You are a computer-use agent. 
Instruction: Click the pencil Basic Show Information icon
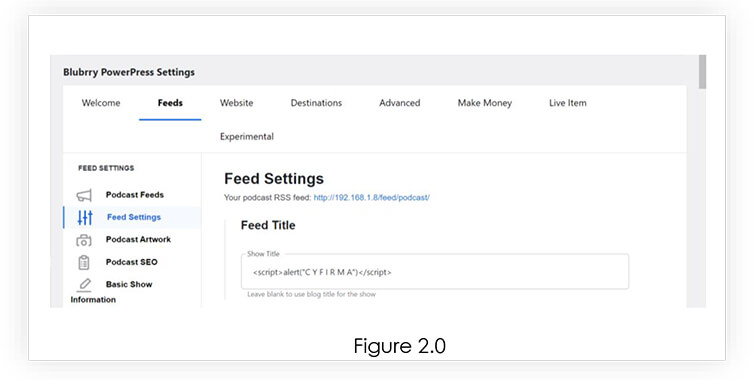pos(84,285)
